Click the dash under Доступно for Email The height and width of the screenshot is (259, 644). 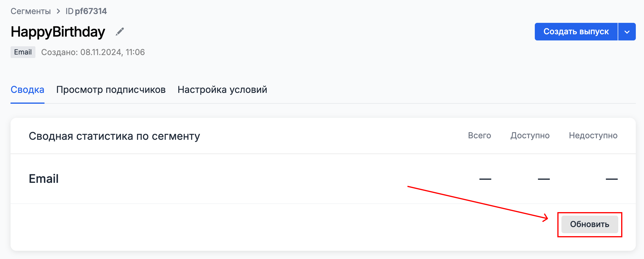(543, 179)
